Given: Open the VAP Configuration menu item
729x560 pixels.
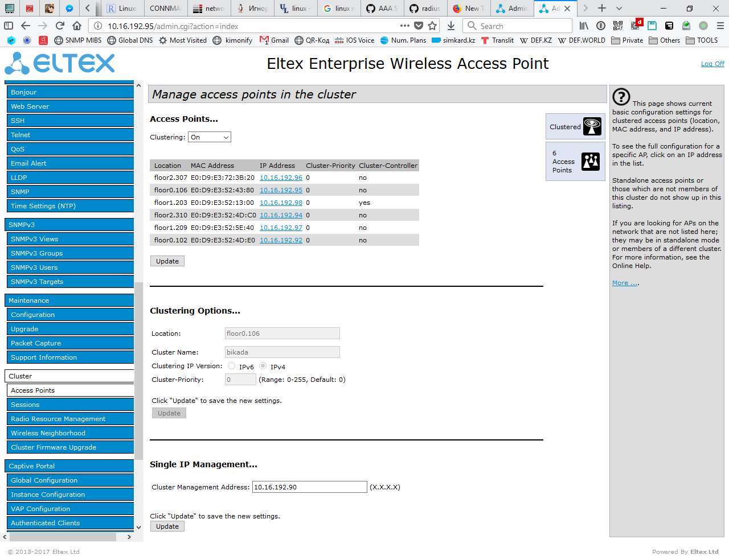Looking at the screenshot, I should pos(70,509).
